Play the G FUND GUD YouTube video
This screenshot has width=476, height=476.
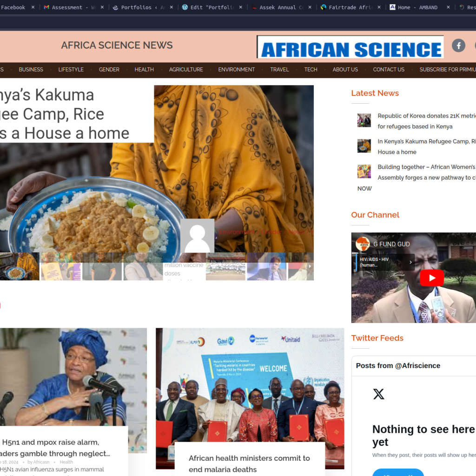(432, 278)
